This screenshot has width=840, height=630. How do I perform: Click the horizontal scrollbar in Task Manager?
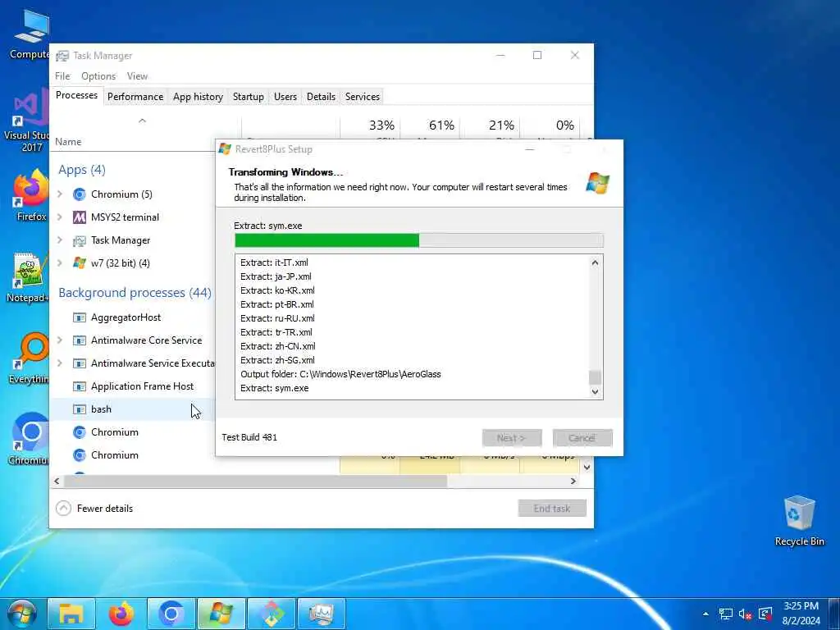click(256, 481)
